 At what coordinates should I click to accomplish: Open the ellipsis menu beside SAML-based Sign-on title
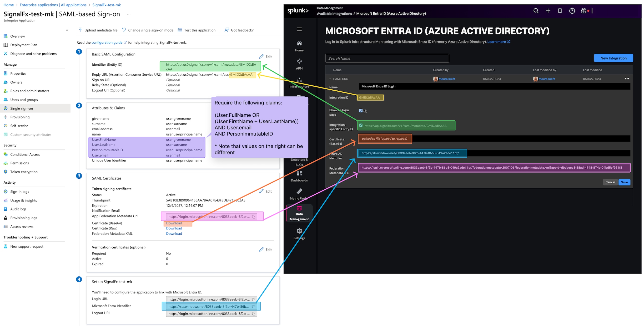coord(129,14)
